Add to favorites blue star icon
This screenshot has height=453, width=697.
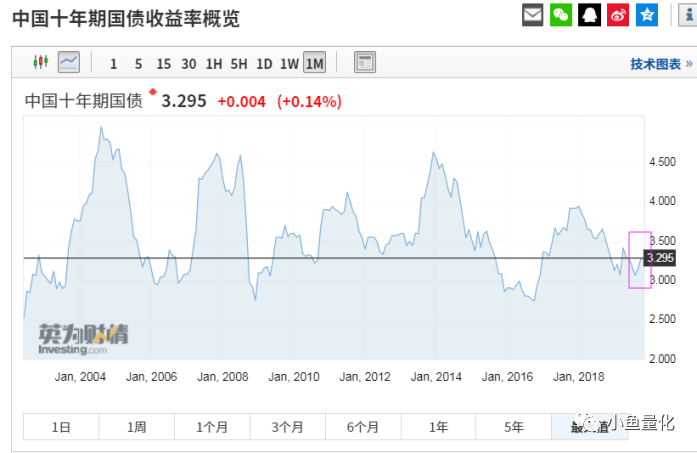647,15
